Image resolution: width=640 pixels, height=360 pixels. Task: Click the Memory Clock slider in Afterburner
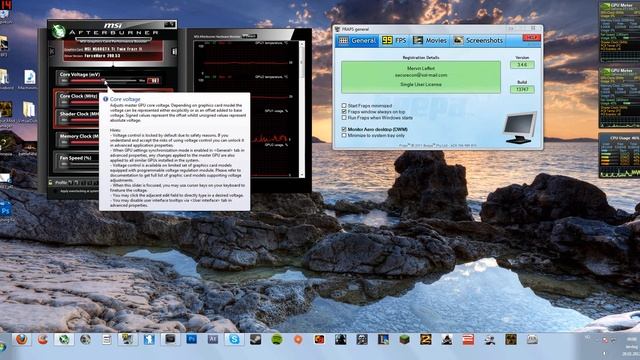84,142
